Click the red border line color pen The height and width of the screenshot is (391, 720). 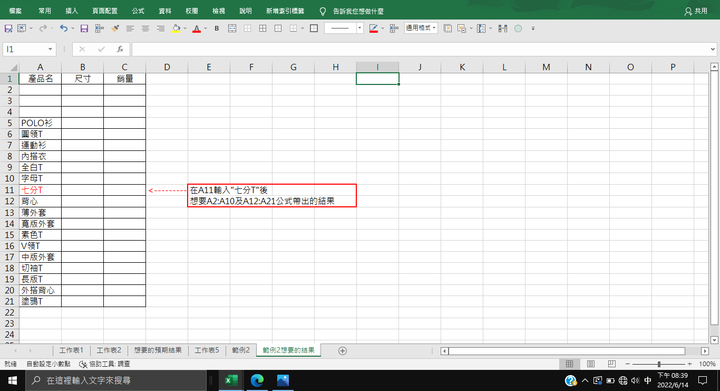coord(373,28)
